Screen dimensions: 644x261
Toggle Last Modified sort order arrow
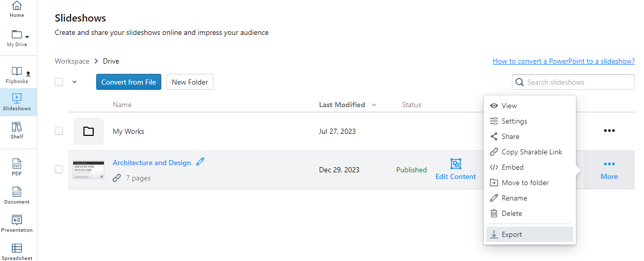[374, 105]
